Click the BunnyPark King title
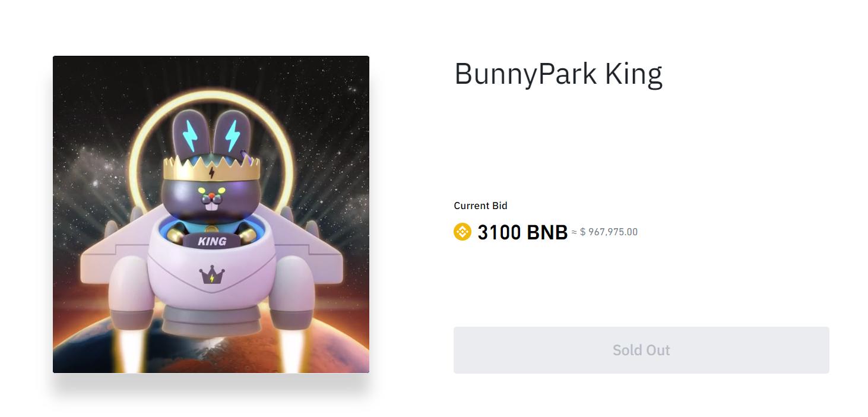Screen dimensions: 868x417 coord(559,74)
